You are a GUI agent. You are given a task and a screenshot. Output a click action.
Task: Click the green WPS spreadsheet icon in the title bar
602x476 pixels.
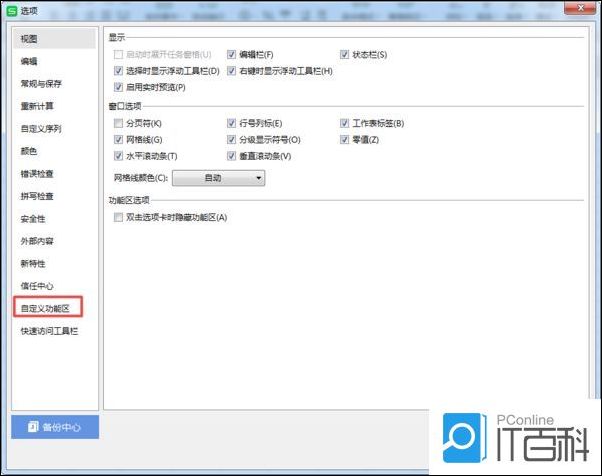(12, 11)
